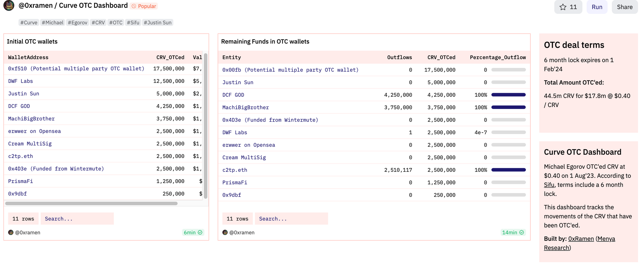Open the #Justin Sun tag
This screenshot has height=274, width=644.
click(x=157, y=23)
